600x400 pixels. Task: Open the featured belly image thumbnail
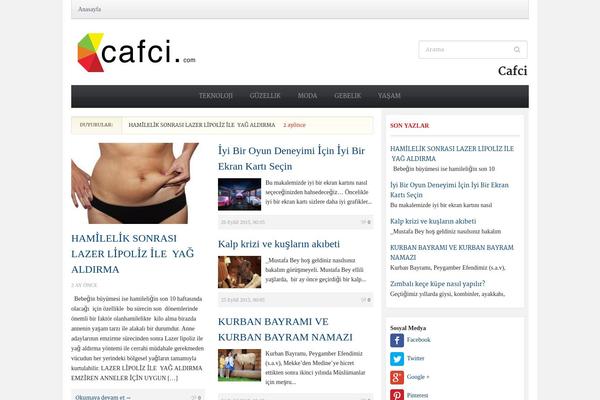[135, 183]
